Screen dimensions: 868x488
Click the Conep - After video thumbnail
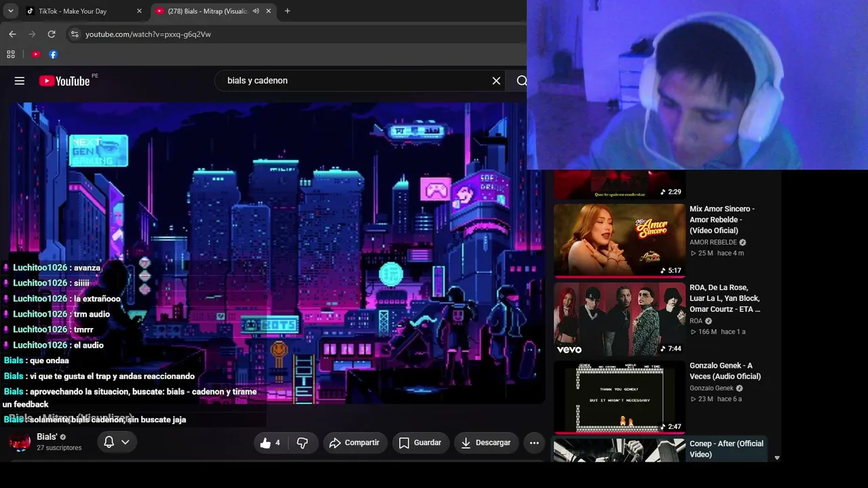pyautogui.click(x=619, y=450)
